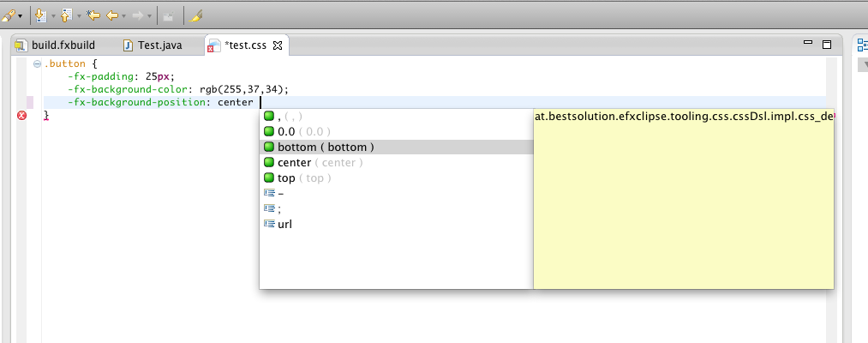This screenshot has height=343, width=868.
Task: Click the Back navigation arrow icon
Action: [111, 15]
